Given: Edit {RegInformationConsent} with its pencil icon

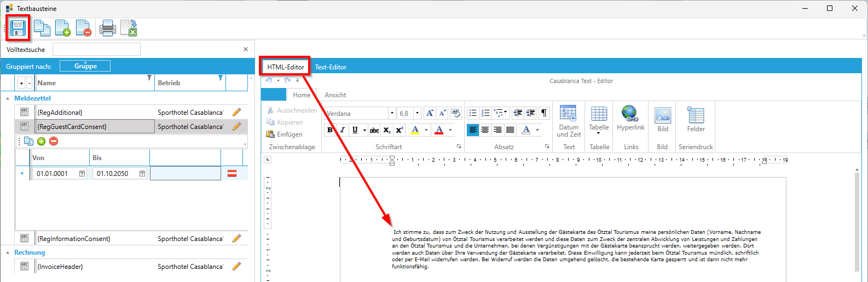Looking at the screenshot, I should 236,238.
